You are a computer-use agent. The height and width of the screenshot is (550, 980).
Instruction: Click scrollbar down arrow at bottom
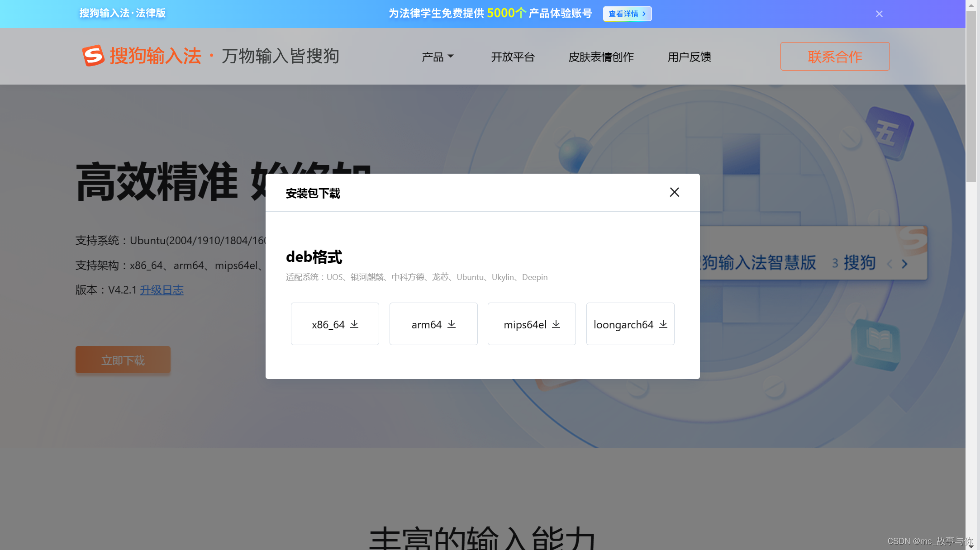click(x=971, y=546)
